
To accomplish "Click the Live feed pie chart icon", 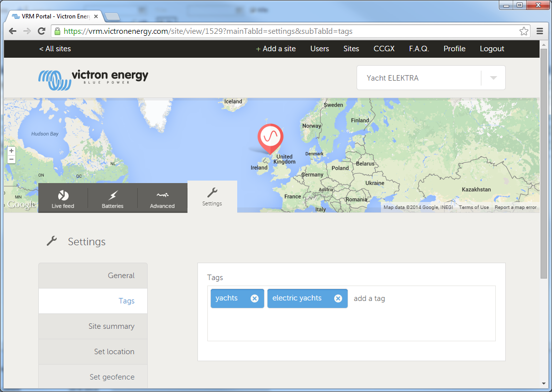I will coord(63,195).
